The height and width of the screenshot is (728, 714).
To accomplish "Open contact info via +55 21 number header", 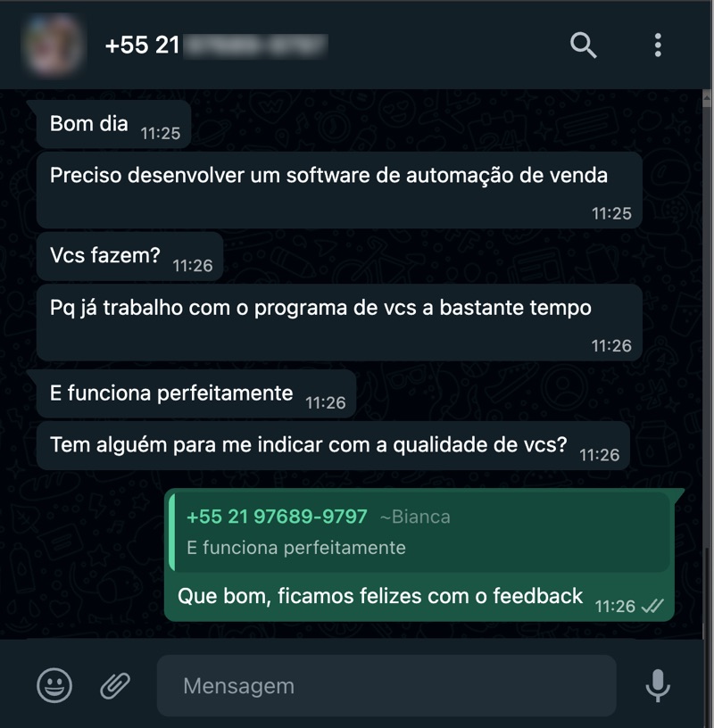I will tap(217, 45).
